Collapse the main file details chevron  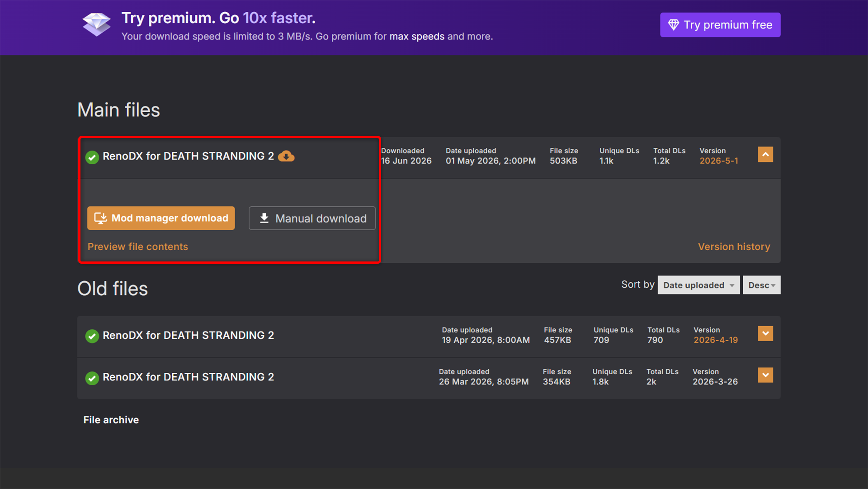pos(765,154)
